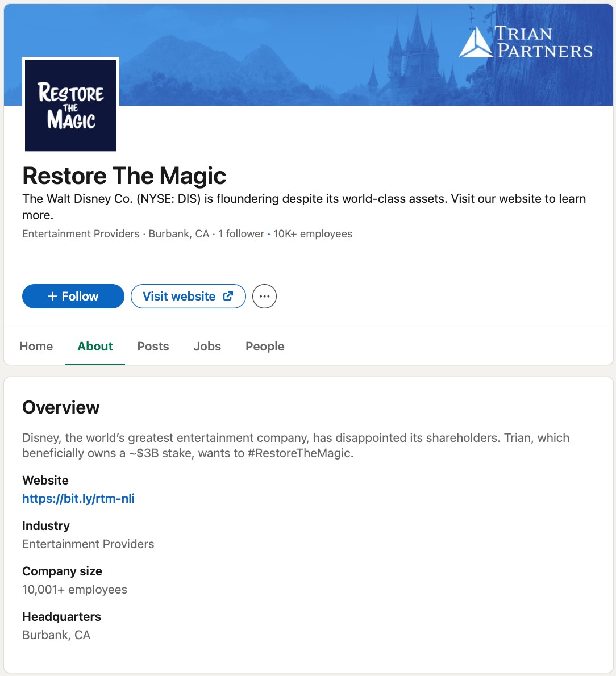The height and width of the screenshot is (676, 616).
Task: Click the Restore The Magic logo thumbnail
Action: (x=70, y=105)
